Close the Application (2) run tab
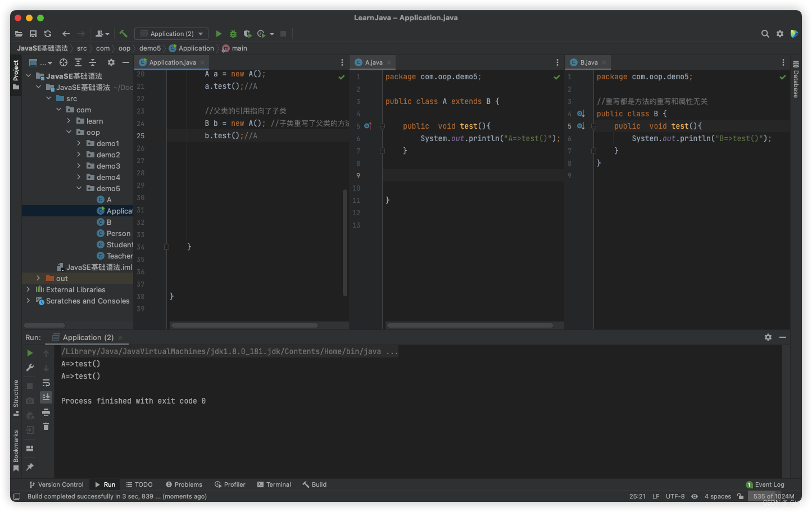The height and width of the screenshot is (512, 812). point(120,337)
